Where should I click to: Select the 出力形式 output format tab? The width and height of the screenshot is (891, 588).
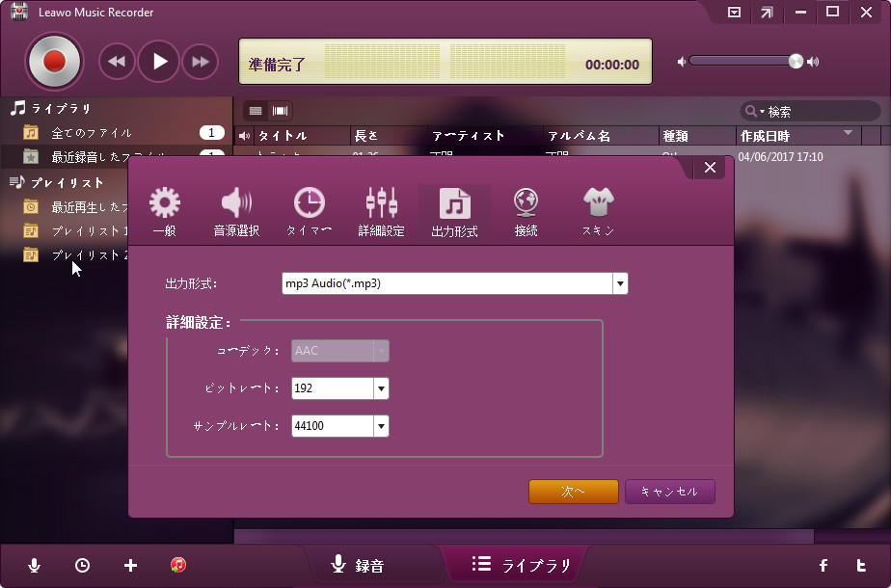pyautogui.click(x=454, y=211)
